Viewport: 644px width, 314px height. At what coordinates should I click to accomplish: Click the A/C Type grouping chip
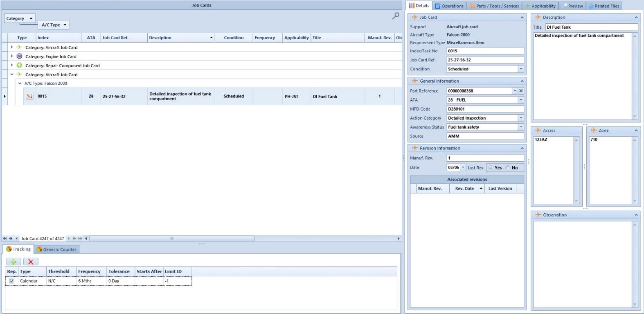[54, 25]
